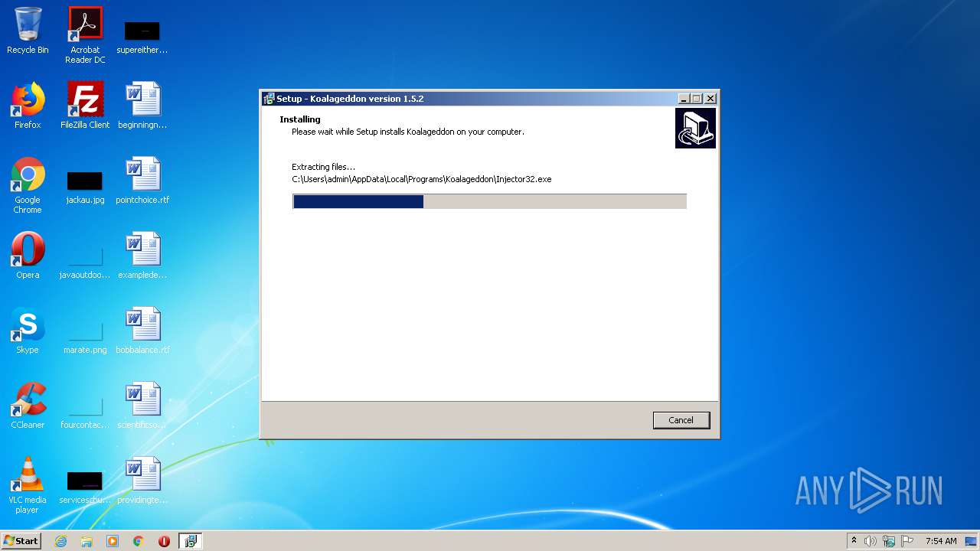The height and width of the screenshot is (551, 980).
Task: Select the VLC media player shortcut
Action: (28, 485)
